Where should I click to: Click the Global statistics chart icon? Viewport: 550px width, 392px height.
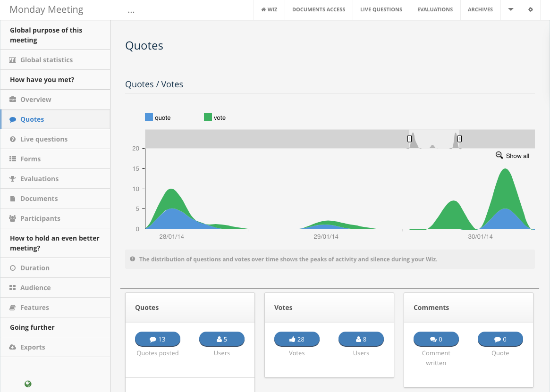tap(13, 60)
